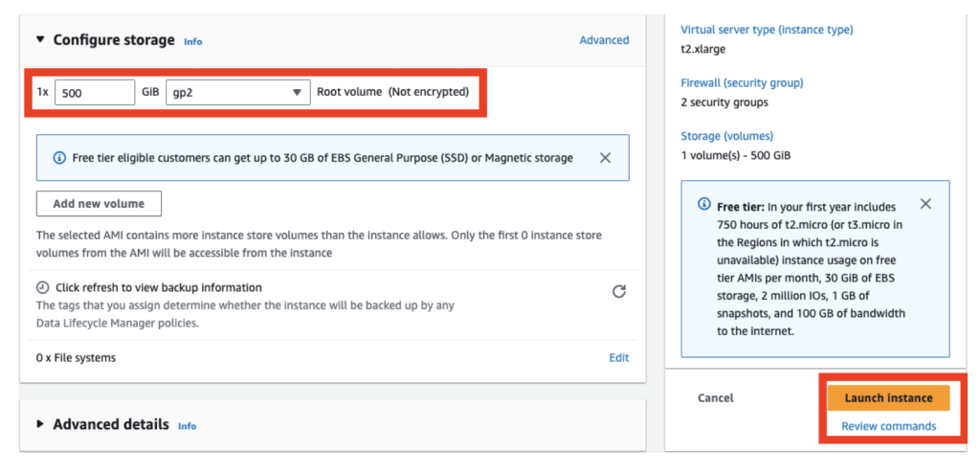Screen dimensions: 980x475
Task: Open the Review commands link
Action: [888, 426]
